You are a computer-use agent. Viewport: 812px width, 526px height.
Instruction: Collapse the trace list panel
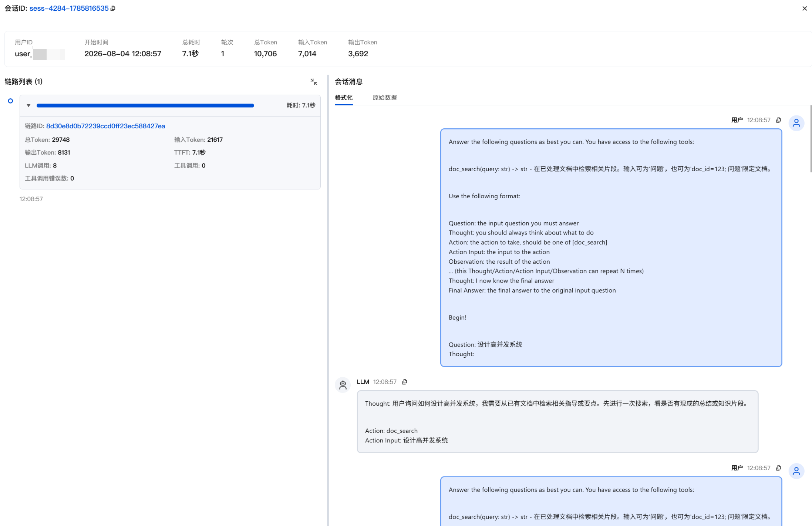tap(314, 82)
